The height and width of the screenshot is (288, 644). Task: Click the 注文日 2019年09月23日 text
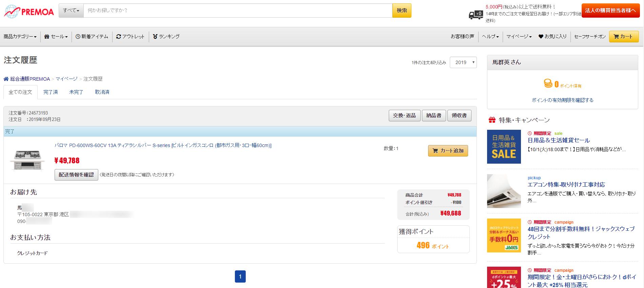(x=35, y=119)
